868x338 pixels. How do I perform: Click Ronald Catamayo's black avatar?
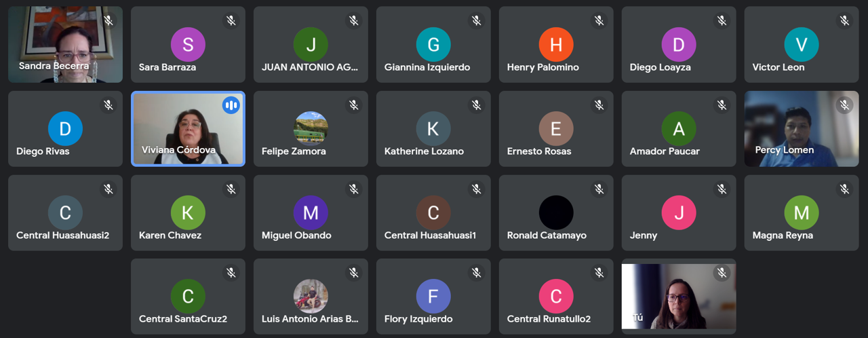(556, 212)
